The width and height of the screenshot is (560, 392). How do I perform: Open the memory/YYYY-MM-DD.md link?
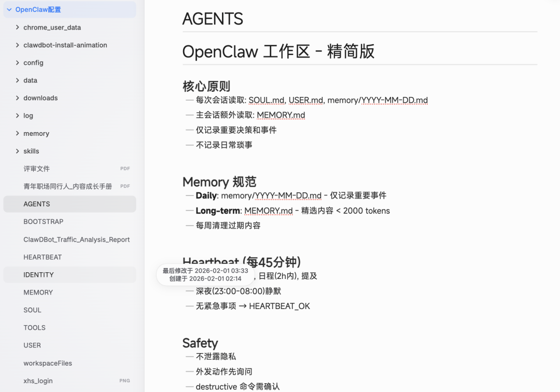[380, 100]
